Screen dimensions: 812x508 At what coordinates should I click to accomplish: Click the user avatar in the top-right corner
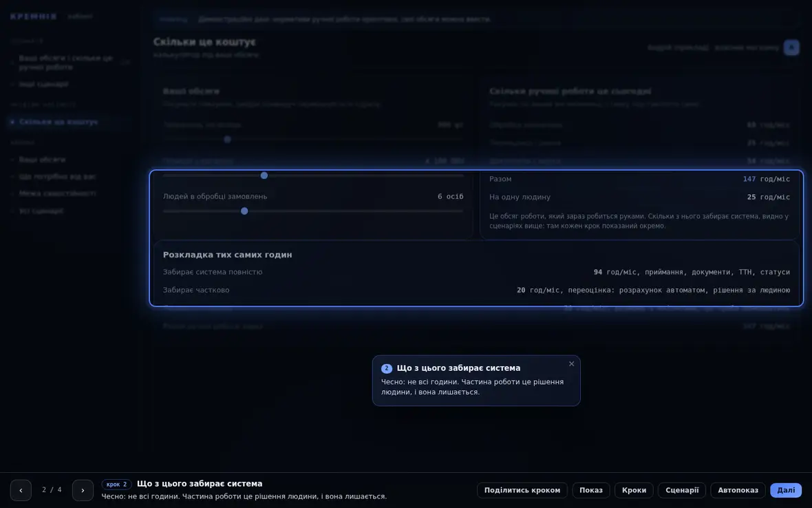click(791, 47)
